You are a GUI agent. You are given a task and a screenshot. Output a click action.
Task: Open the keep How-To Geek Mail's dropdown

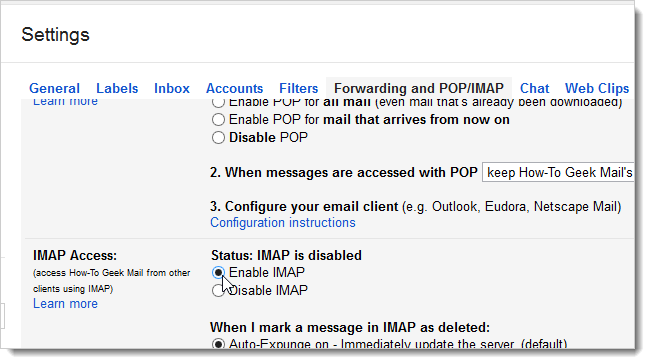[x=558, y=172]
